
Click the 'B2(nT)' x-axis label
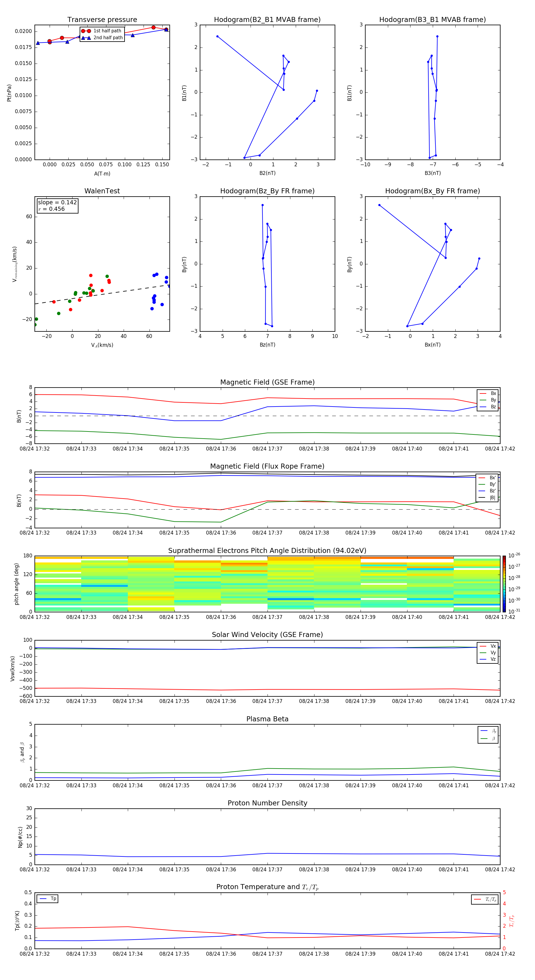click(x=267, y=173)
